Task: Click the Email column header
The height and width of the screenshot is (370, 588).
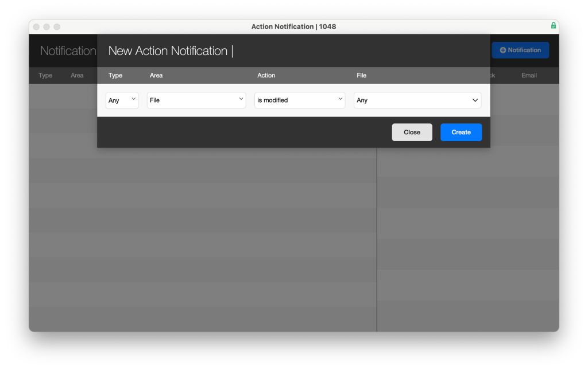Action: click(529, 76)
